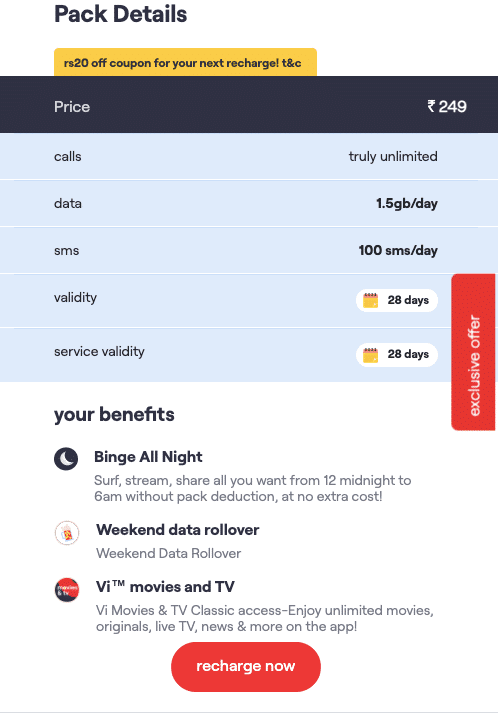Click the calendar icon beside service validity

(370, 354)
